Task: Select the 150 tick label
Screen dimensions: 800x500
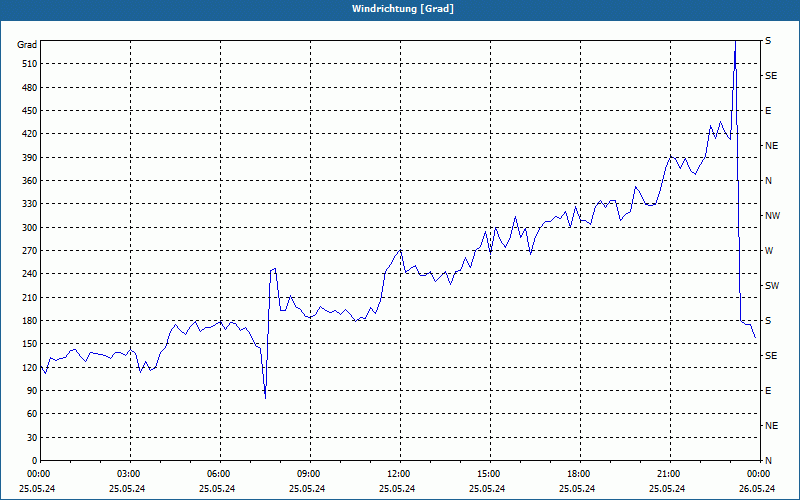Action: [29, 344]
